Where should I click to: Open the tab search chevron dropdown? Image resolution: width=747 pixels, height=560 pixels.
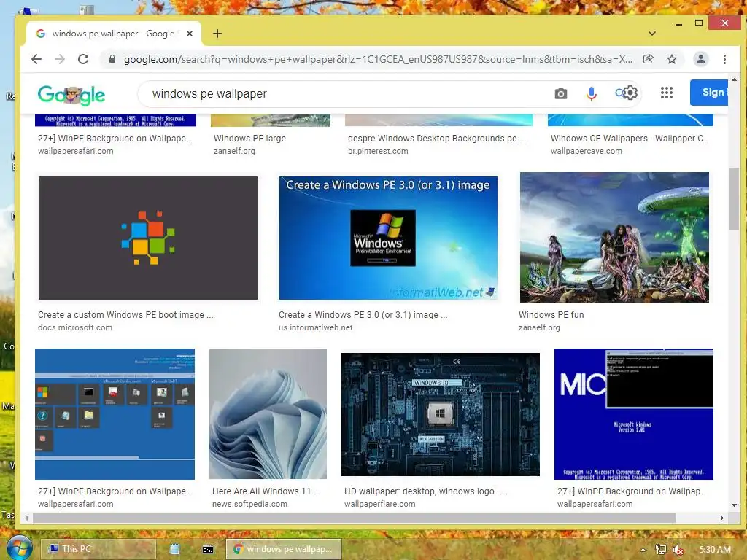[x=652, y=34]
